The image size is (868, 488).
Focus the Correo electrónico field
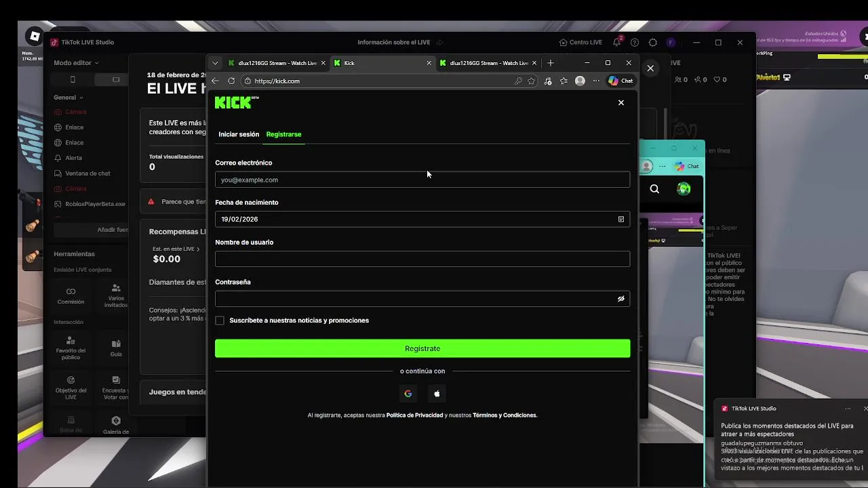point(422,180)
